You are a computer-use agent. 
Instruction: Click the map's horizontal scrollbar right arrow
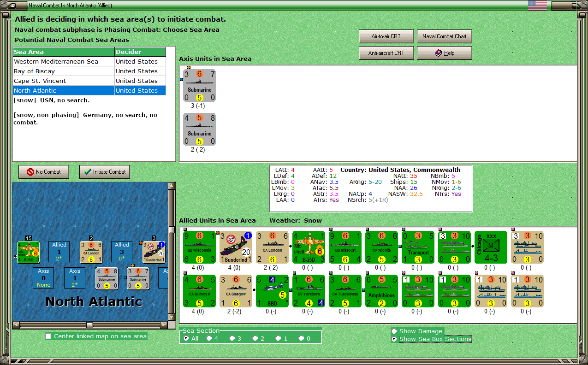coord(164,325)
